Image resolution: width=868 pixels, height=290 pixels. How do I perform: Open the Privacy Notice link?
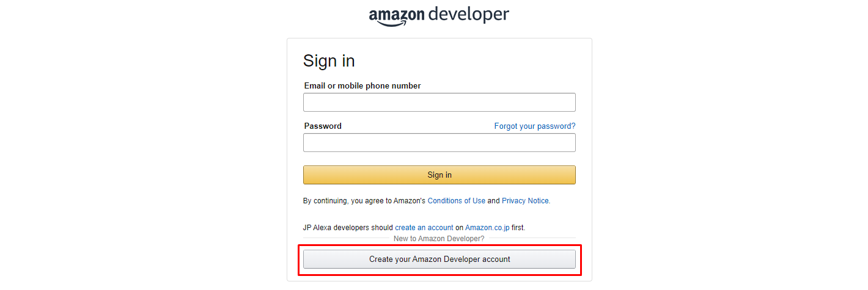525,201
